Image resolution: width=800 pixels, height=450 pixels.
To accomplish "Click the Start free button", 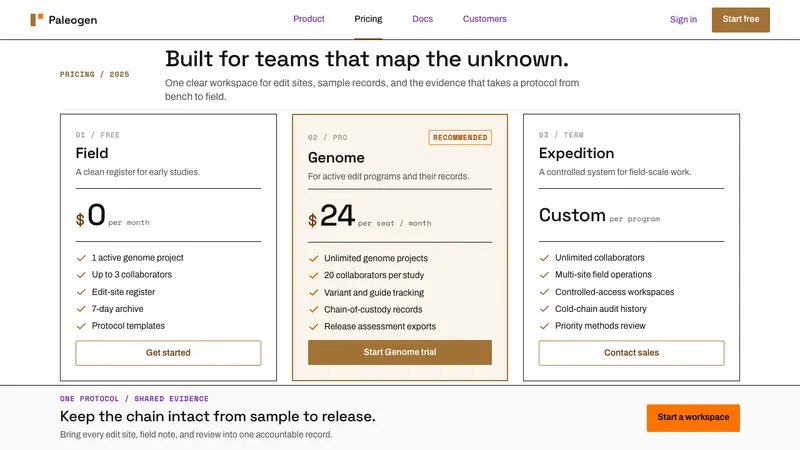I will tap(741, 19).
